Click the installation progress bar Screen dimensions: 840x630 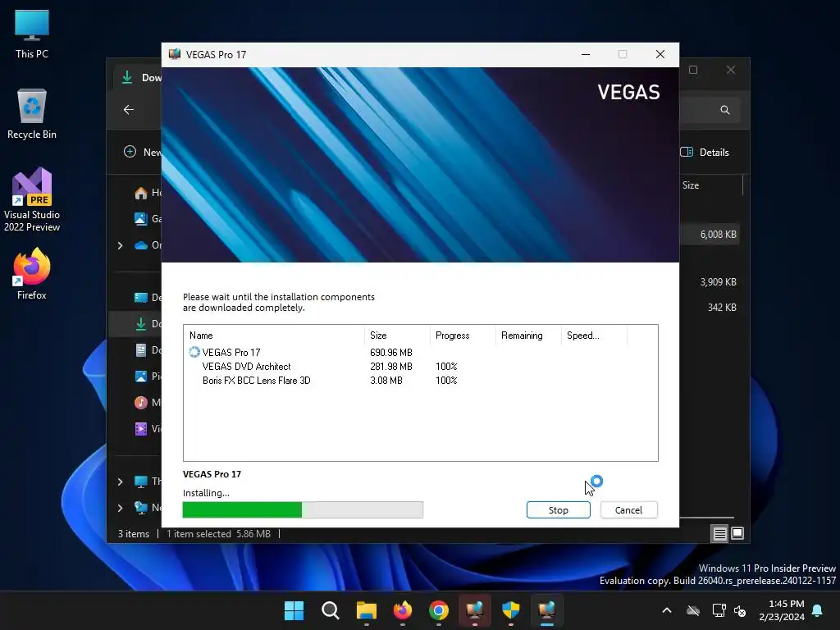(303, 510)
